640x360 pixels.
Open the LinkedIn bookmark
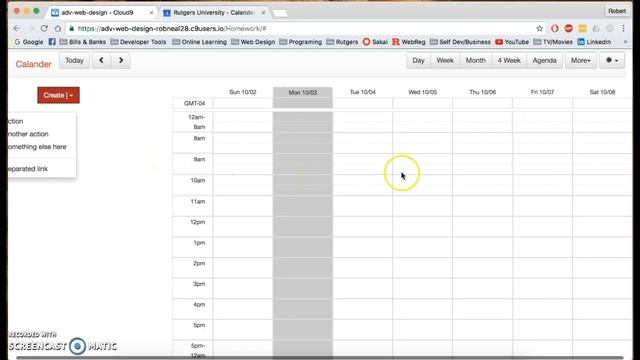coord(594,42)
